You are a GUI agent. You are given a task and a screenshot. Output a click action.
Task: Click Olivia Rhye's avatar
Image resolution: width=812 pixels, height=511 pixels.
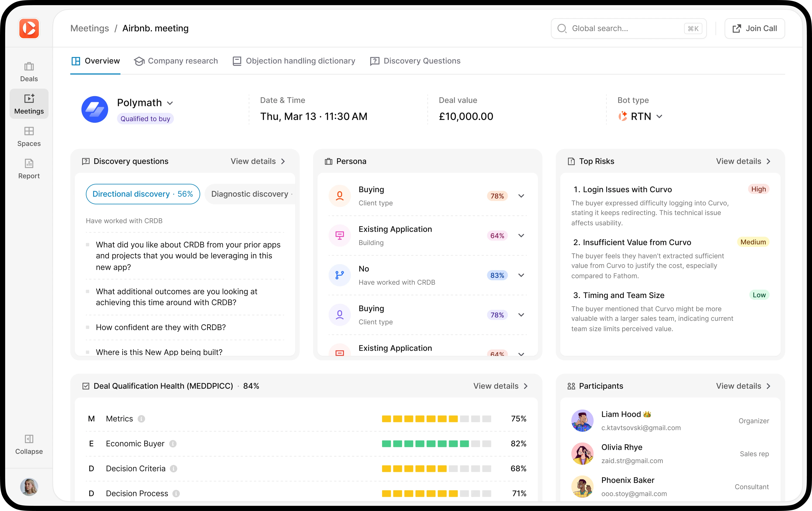pos(582,453)
